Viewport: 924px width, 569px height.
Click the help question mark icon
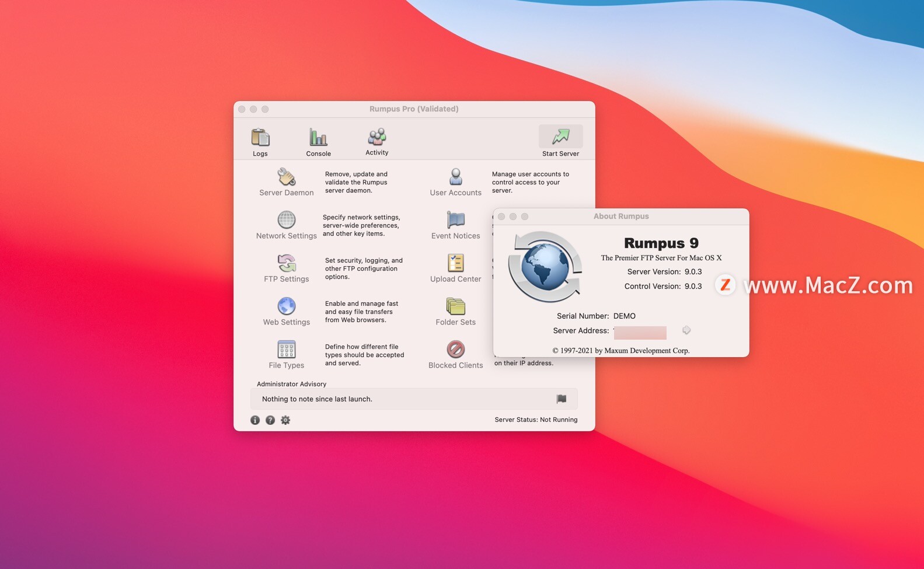270,420
